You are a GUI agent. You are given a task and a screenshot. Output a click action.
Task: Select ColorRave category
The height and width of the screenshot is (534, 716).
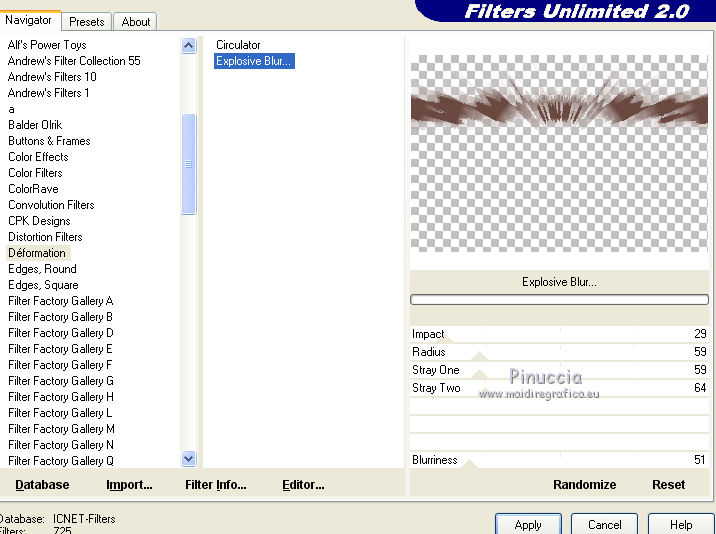pos(33,189)
